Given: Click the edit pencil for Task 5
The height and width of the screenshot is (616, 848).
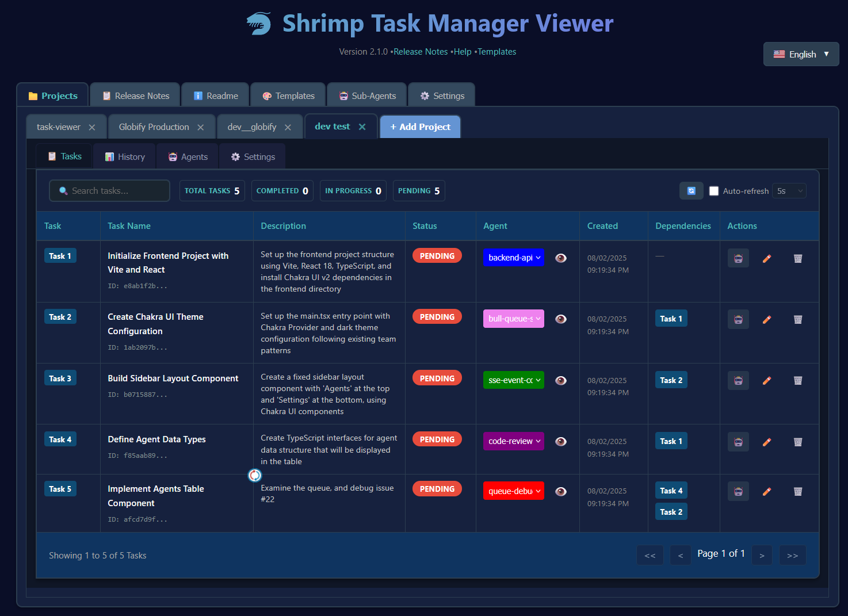Looking at the screenshot, I should (x=767, y=491).
